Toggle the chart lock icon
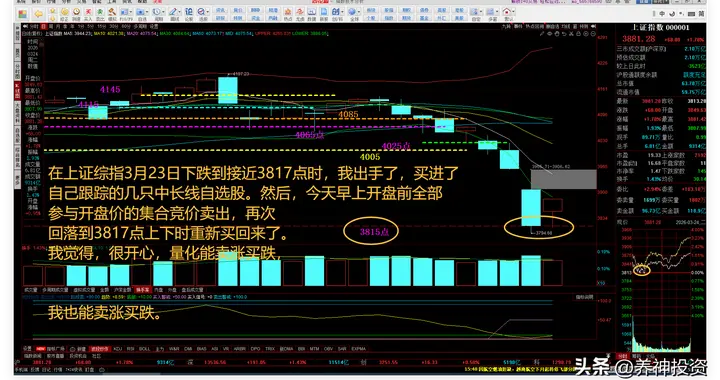 pos(579,34)
